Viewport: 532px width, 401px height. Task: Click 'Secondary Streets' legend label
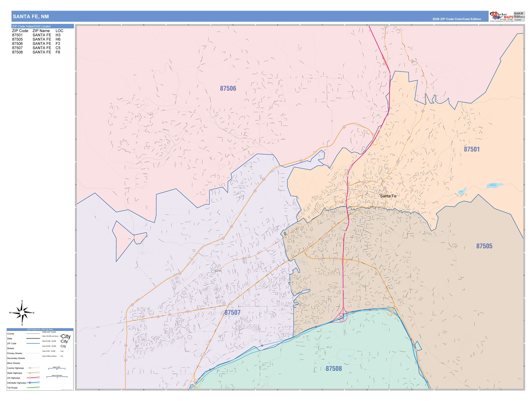tap(16, 358)
